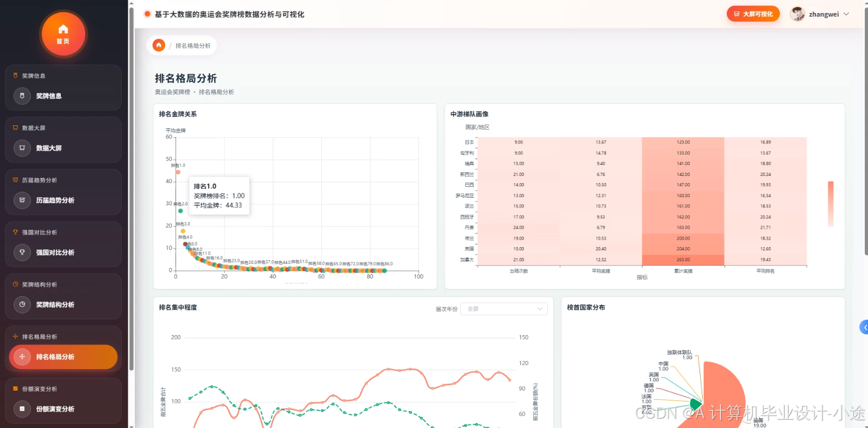Collapse the 份额演变分析 group header

pyautogui.click(x=63, y=389)
